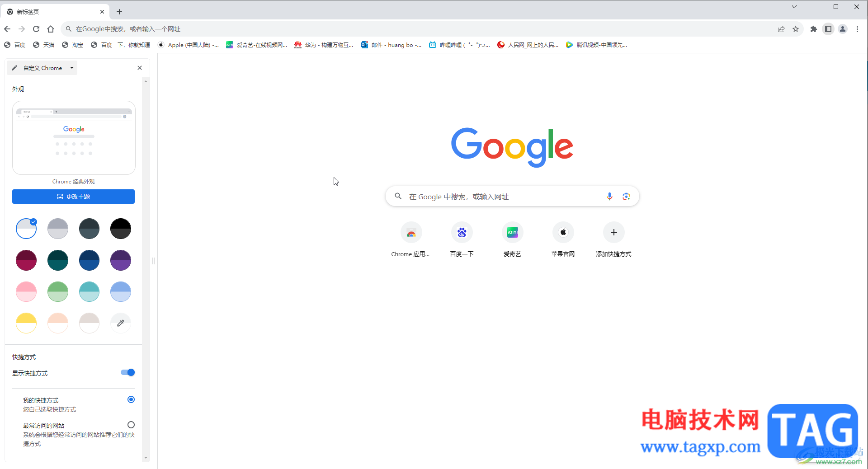
Task: Open the home page icon
Action: pos(51,29)
